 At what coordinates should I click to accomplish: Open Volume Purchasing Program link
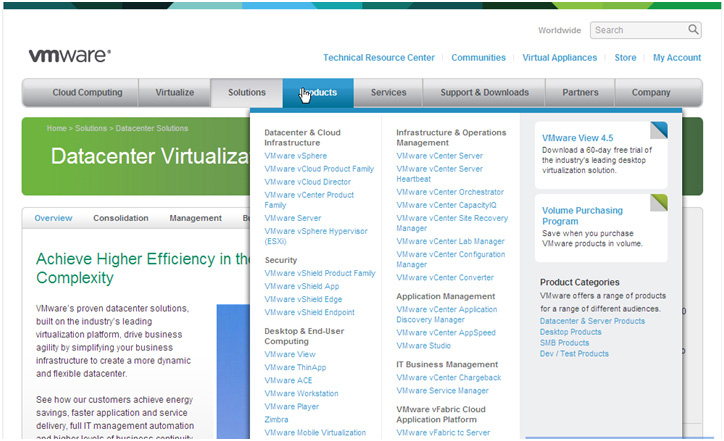pyautogui.click(x=582, y=216)
